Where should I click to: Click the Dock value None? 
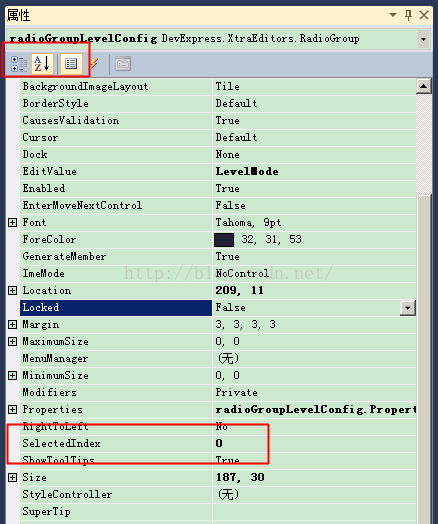pos(228,155)
